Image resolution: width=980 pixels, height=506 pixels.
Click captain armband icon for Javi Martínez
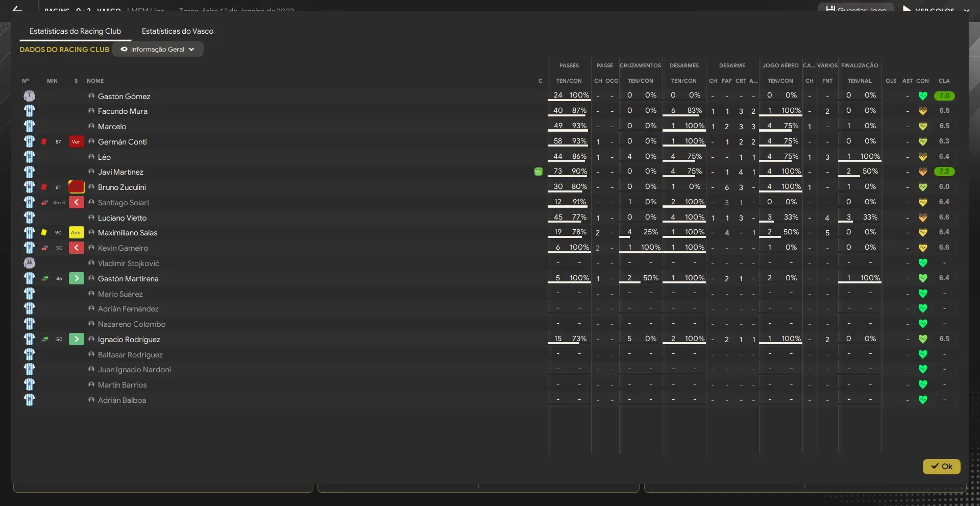[538, 172]
